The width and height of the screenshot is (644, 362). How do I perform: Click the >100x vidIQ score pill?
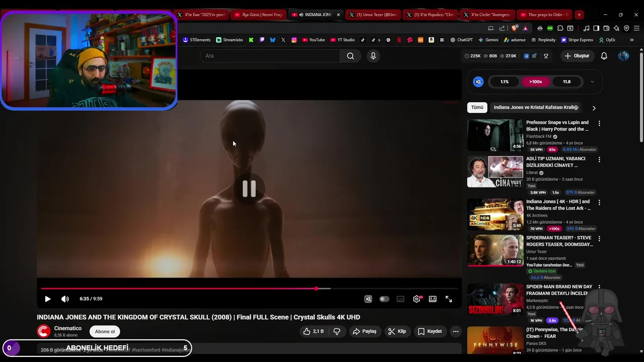(x=536, y=81)
